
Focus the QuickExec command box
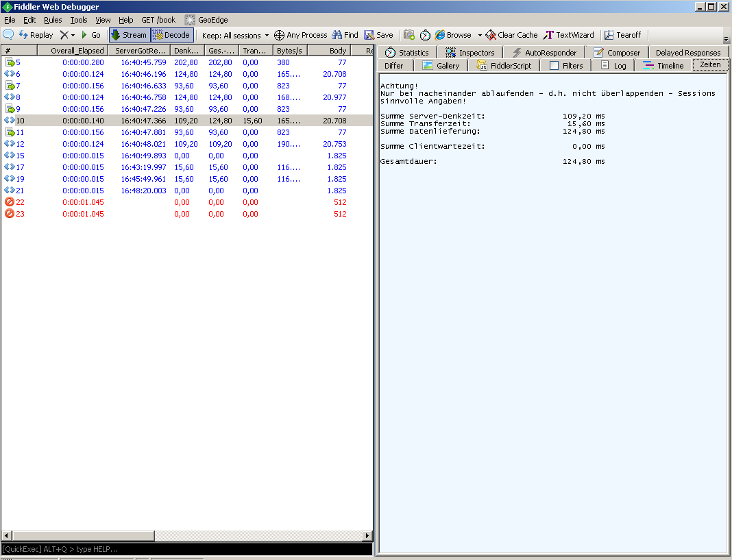(x=186, y=549)
